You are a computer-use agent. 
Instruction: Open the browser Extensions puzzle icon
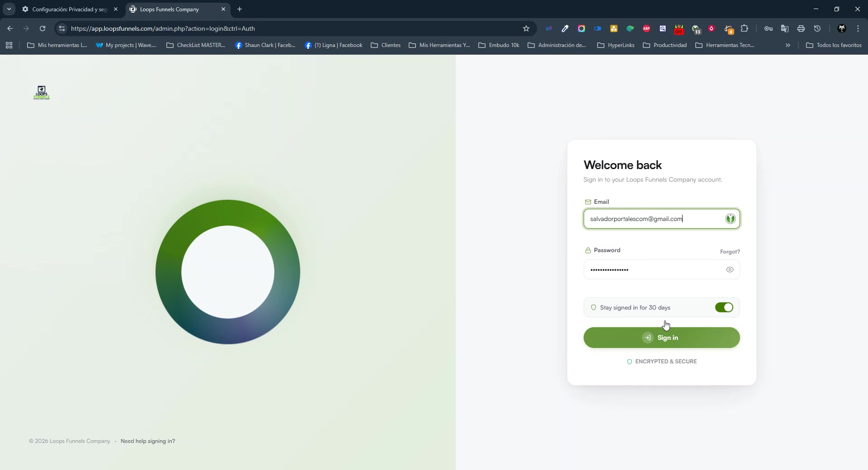click(x=745, y=28)
